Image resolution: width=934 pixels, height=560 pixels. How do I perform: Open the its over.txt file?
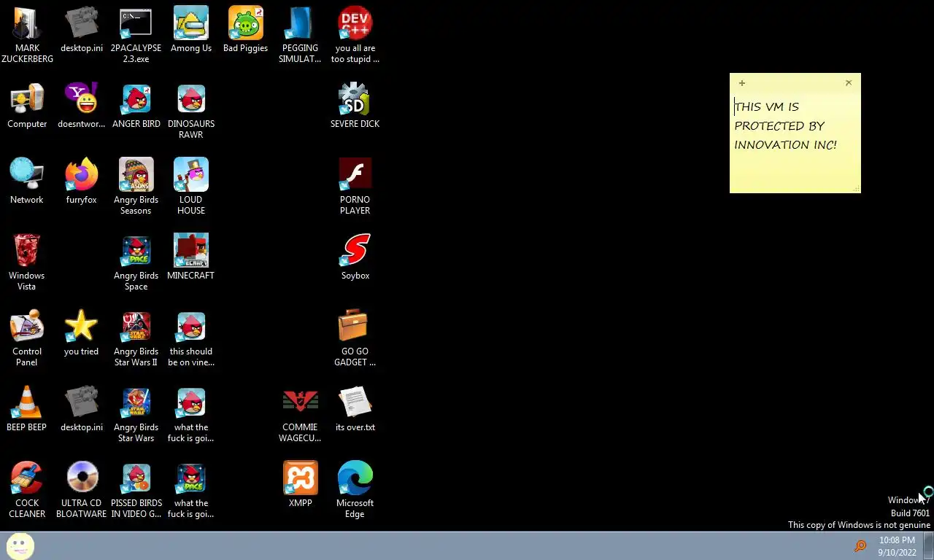coord(355,409)
